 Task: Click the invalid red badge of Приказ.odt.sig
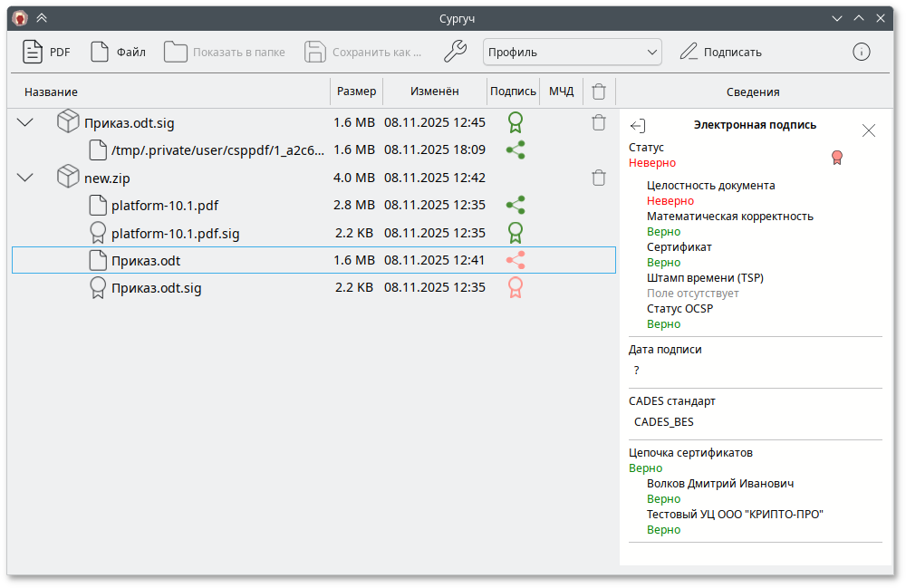(516, 288)
